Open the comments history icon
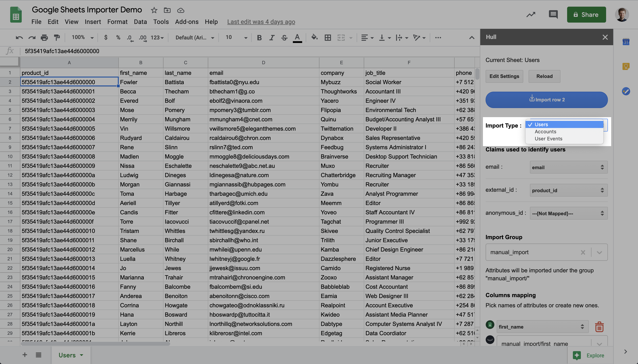 553,14
